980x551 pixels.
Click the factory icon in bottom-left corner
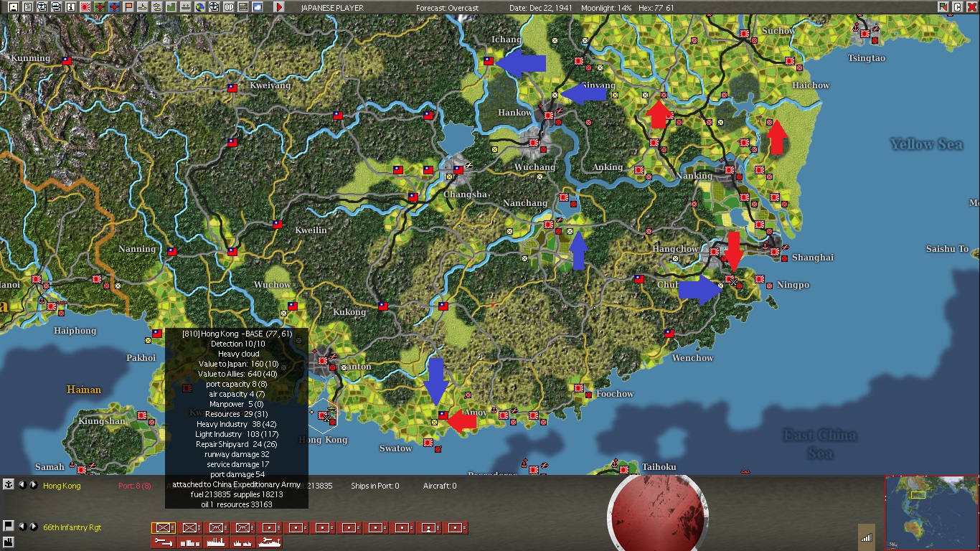point(9,541)
